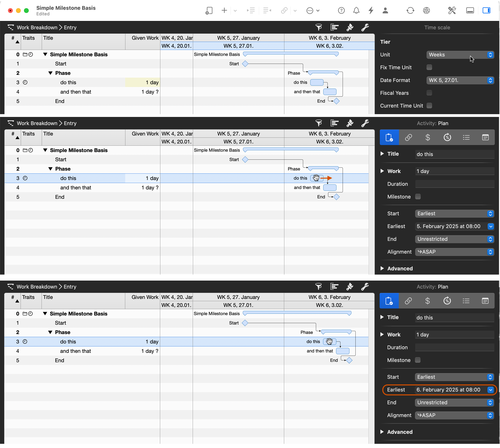Click the 'do this' Gantt bar in top view
This screenshot has height=448, width=500.
pyautogui.click(x=317, y=82)
